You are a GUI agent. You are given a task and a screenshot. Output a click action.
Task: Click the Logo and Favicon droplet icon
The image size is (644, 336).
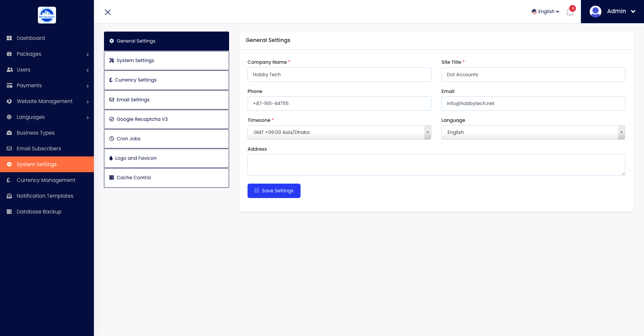click(x=111, y=158)
